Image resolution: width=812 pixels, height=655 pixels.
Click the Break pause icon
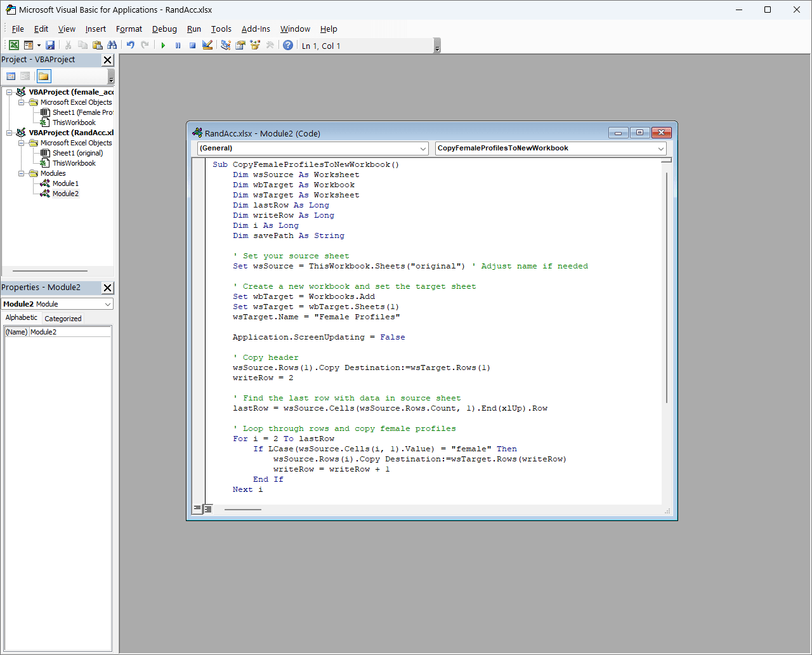pos(178,45)
